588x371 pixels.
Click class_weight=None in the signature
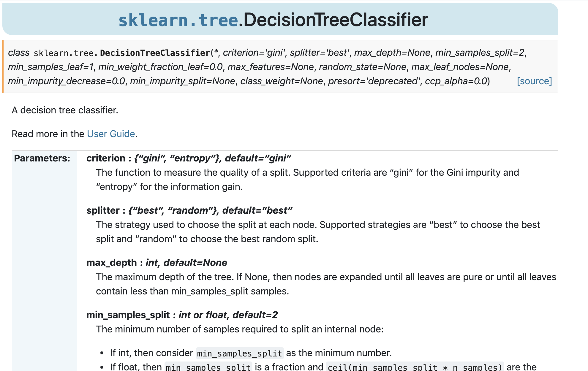(282, 81)
